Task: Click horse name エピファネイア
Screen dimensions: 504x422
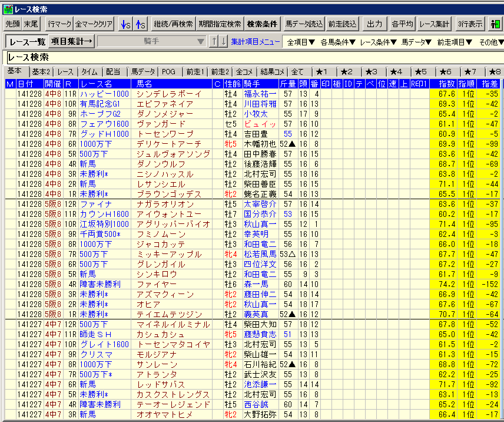Action: pos(165,104)
